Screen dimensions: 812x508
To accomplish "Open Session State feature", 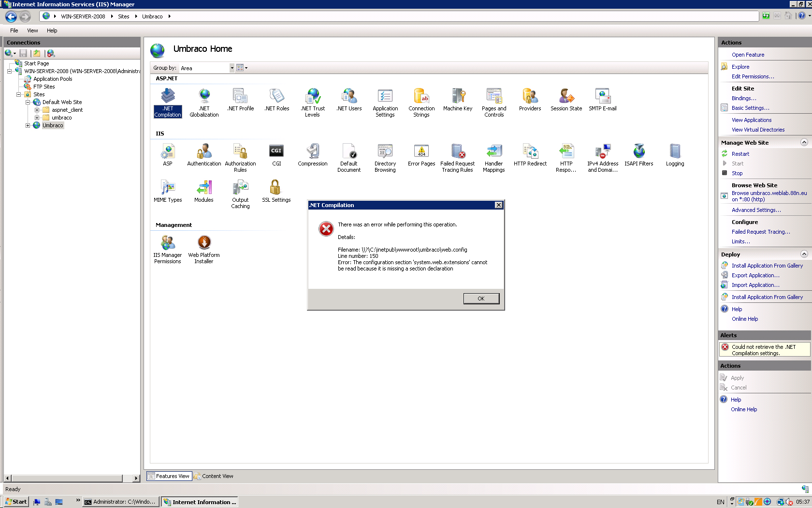I will pos(566,100).
